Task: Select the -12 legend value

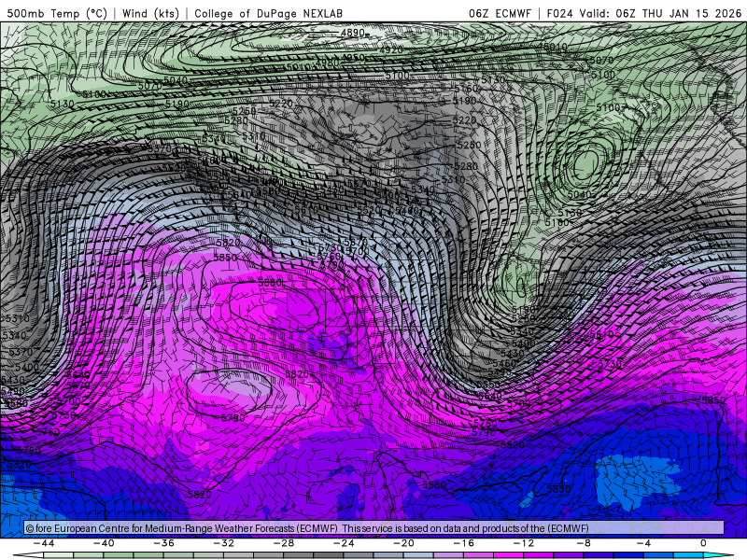Action: pos(524,543)
